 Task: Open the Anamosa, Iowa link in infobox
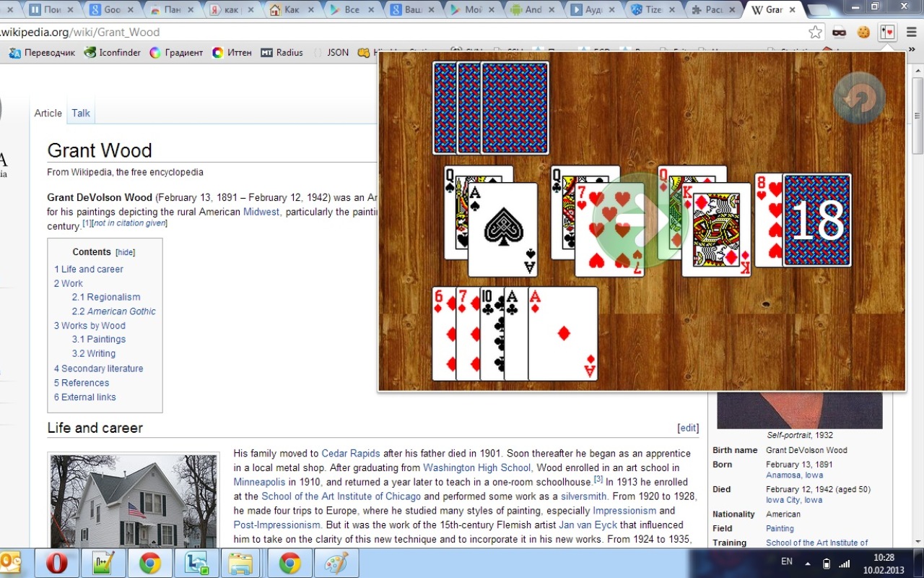click(x=795, y=475)
